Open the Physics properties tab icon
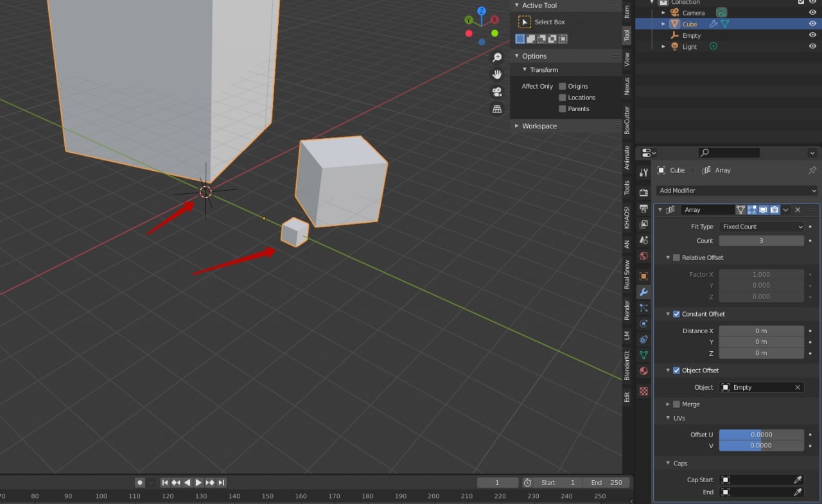This screenshot has width=822, height=504. (643, 324)
